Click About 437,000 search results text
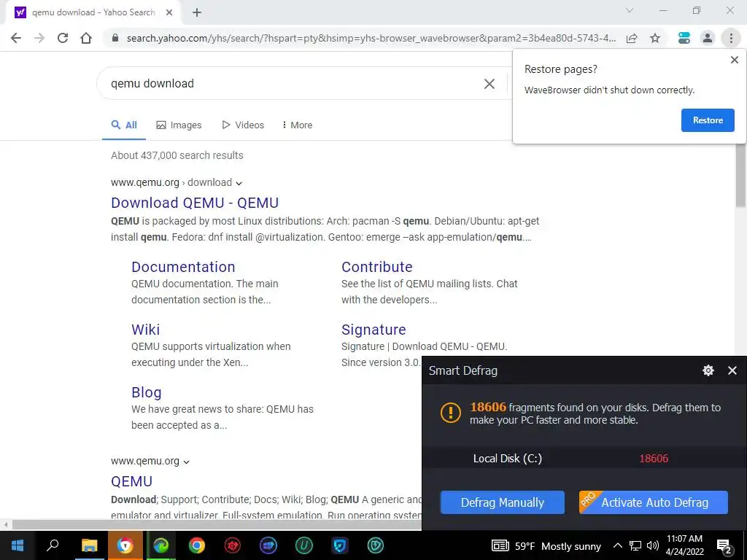This screenshot has width=747, height=560. 177,156
